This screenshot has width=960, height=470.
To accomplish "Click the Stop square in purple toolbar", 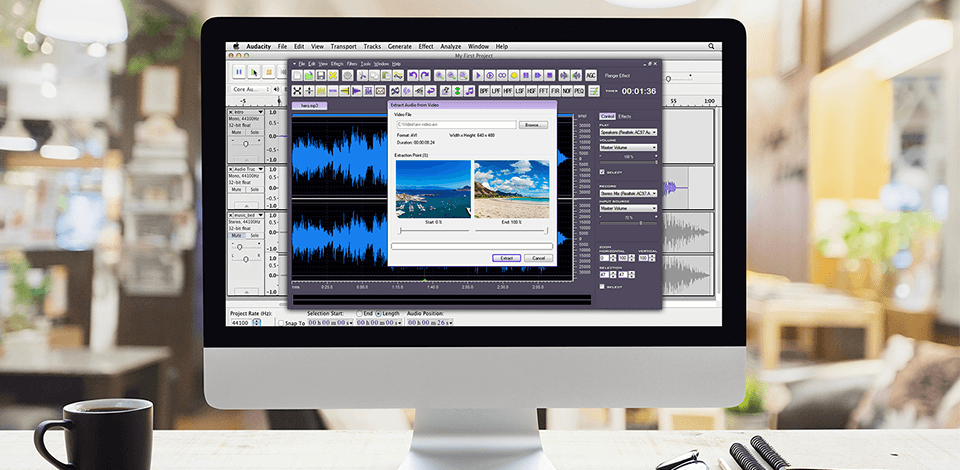I will [x=550, y=75].
